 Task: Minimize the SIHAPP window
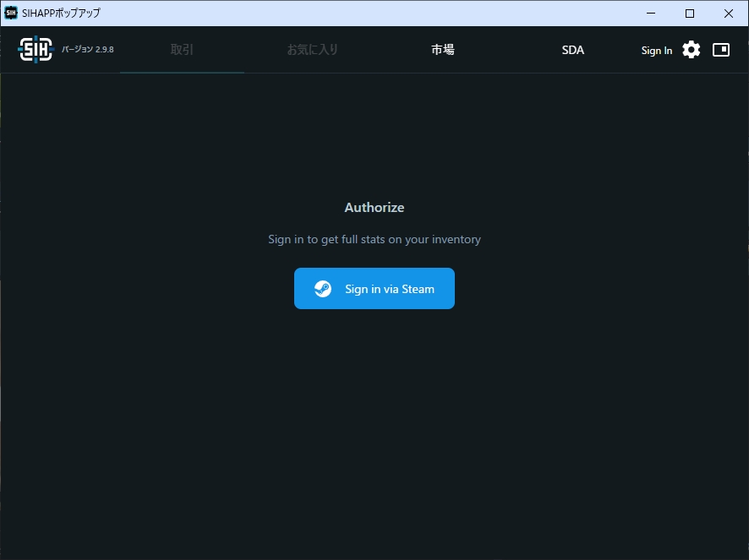651,13
